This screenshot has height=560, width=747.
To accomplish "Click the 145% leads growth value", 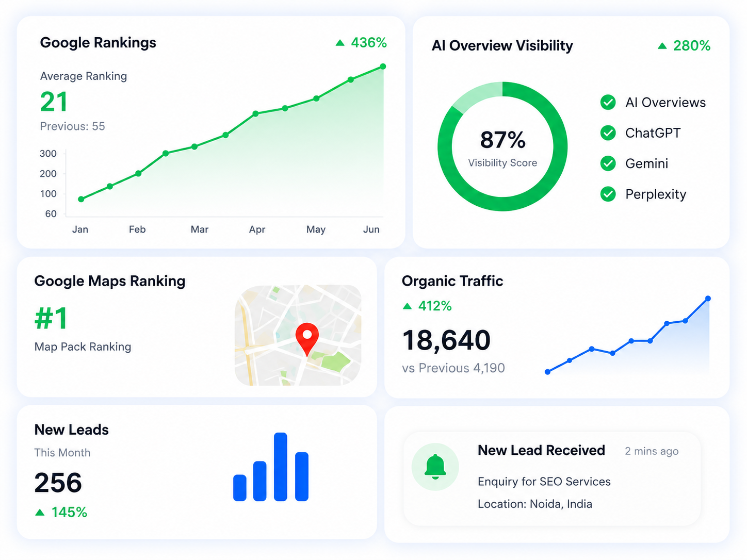I will pos(69,512).
